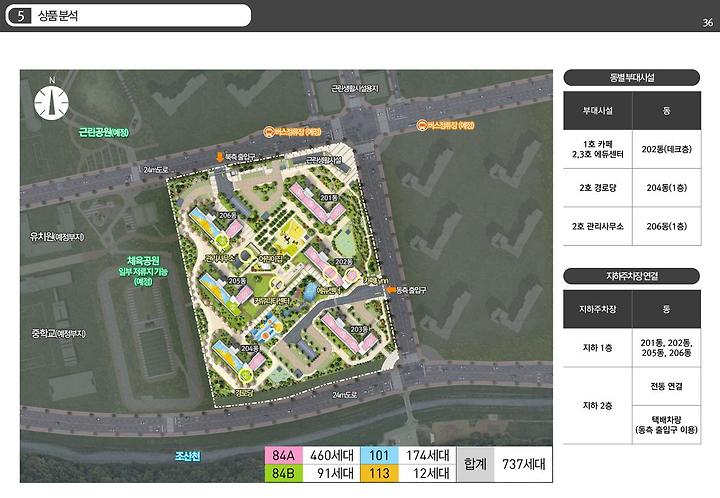Click the 204동 building label on map
Viewport: 720px width, 498px height.
pos(250,348)
